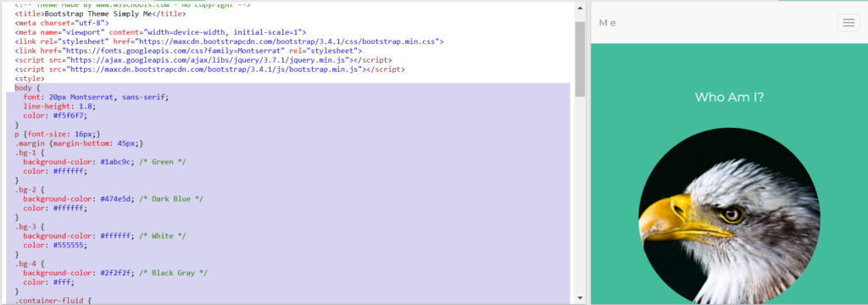Click the bootstrap.min.js script line

210,69
